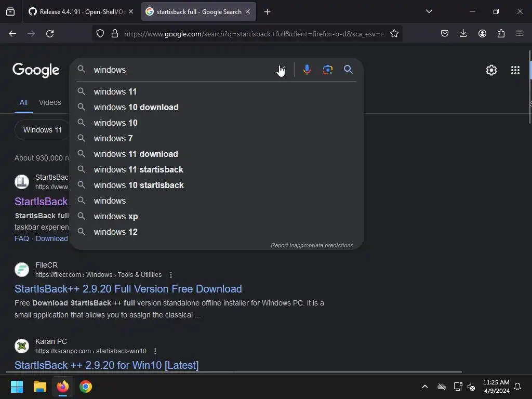Open more options for FileCR result
Screen dimensions: 532x399
pyautogui.click(x=170, y=275)
